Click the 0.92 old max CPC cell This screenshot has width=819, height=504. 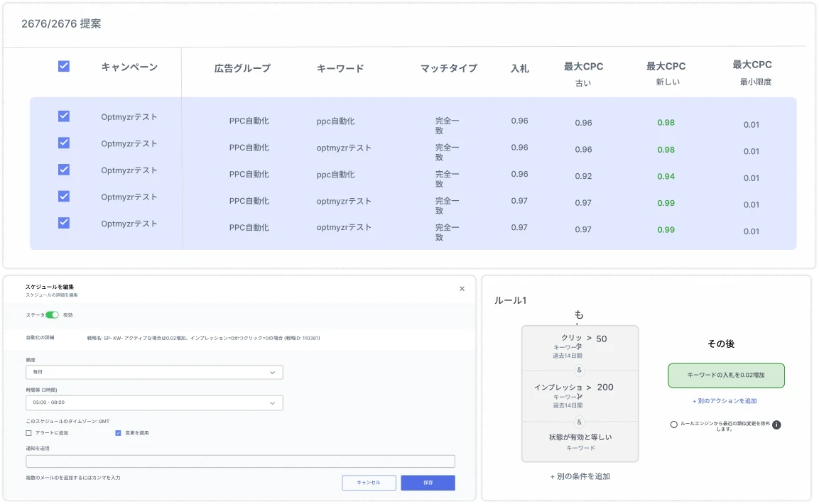[x=583, y=176]
